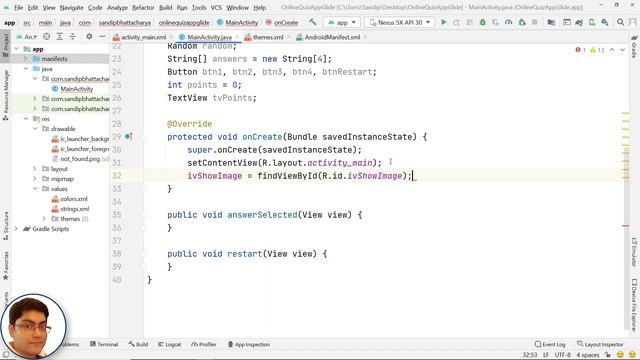The width and height of the screenshot is (640, 360).
Task: Run the app with the green play button
Action: (444, 22)
